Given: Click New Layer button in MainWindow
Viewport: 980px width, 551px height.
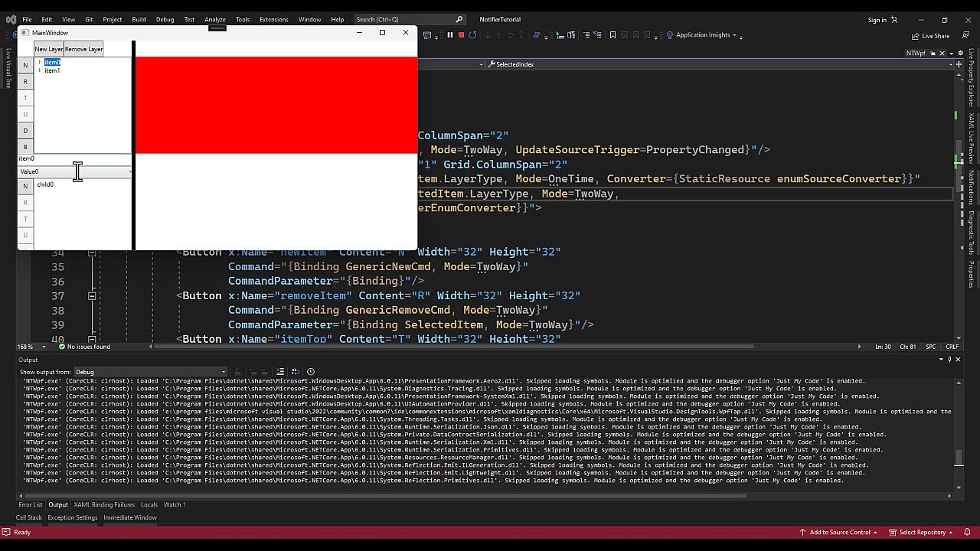Looking at the screenshot, I should [49, 49].
